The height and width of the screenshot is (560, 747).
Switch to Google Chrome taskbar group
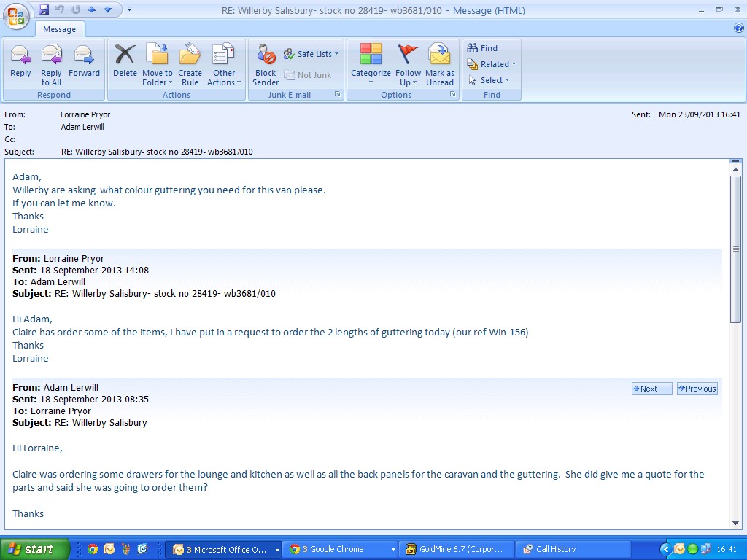(x=340, y=550)
